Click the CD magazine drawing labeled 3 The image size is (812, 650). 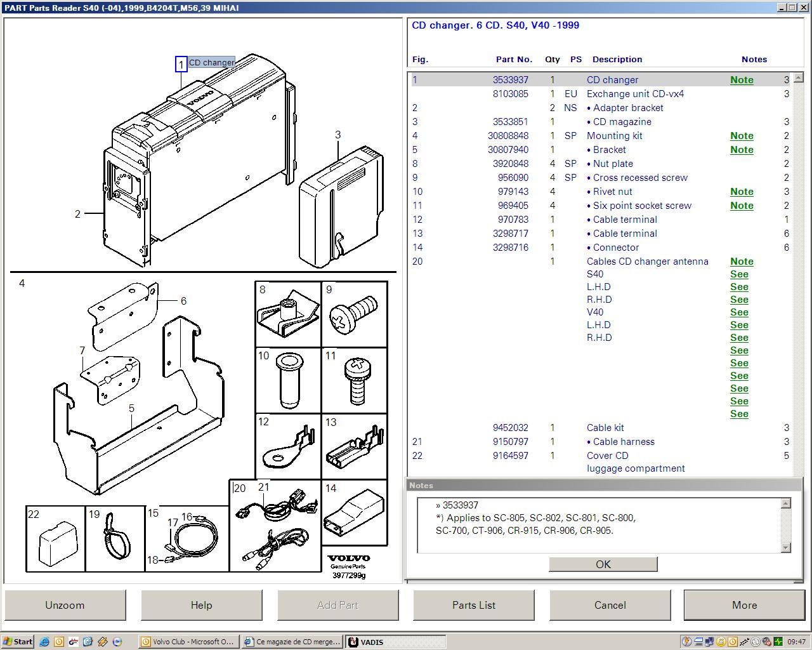pyautogui.click(x=341, y=206)
